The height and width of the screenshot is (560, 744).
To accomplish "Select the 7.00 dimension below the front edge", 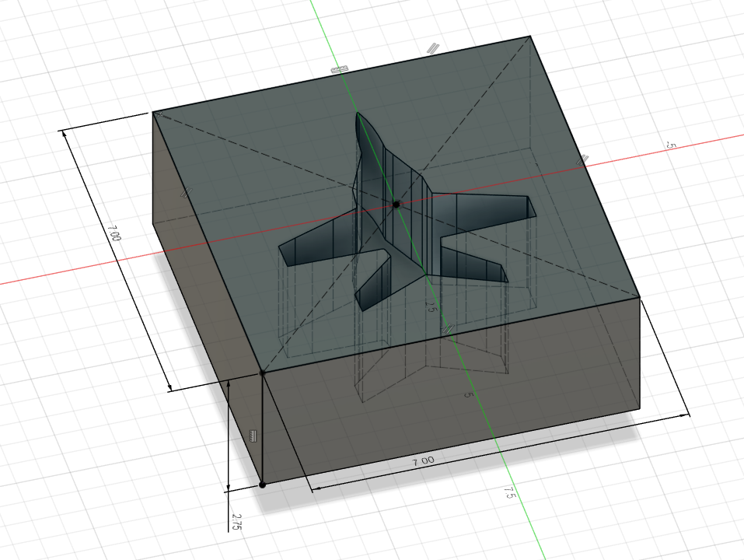I will [x=423, y=460].
